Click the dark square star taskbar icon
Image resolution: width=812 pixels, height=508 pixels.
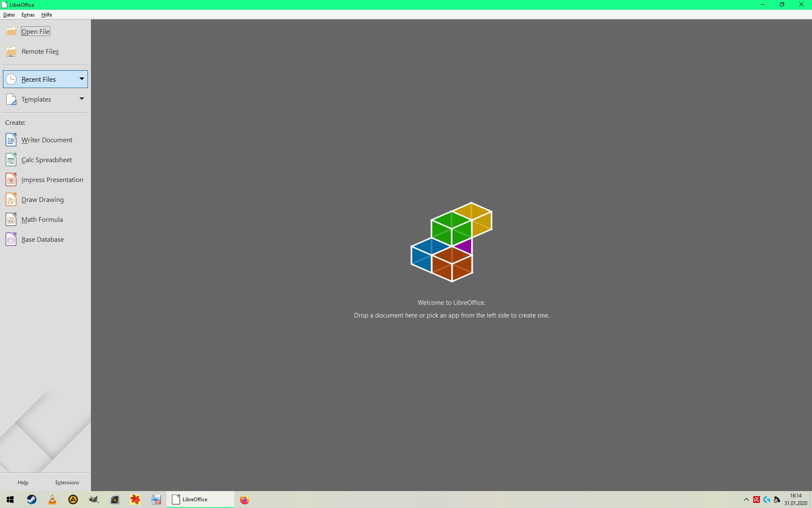115,500
